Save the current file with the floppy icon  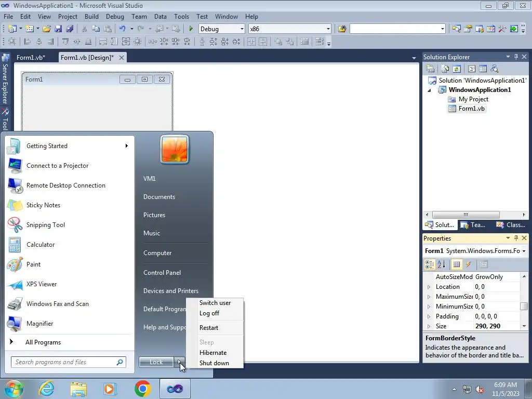coord(58,29)
